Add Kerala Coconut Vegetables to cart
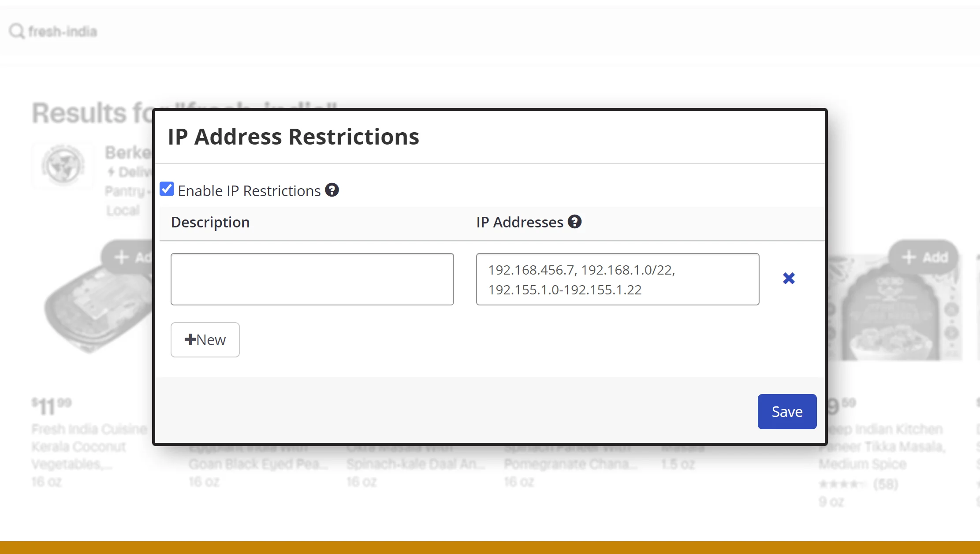Screen dimensions: 980x554 point(128,257)
